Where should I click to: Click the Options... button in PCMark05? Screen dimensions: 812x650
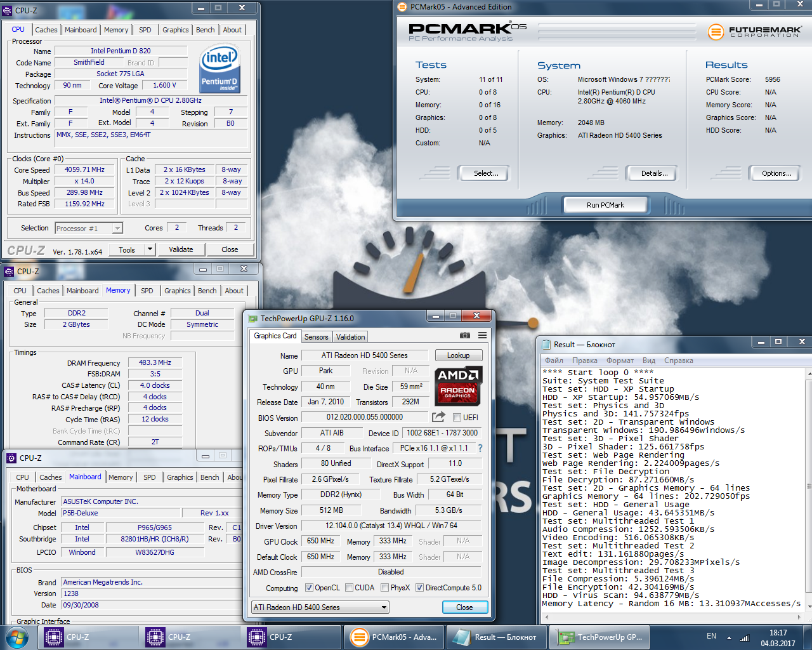coord(776,173)
